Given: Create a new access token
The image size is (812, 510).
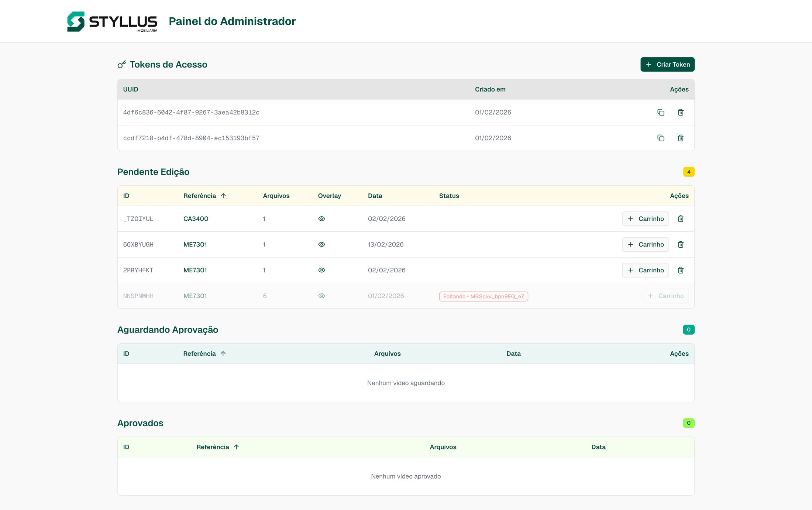Looking at the screenshot, I should [667, 64].
